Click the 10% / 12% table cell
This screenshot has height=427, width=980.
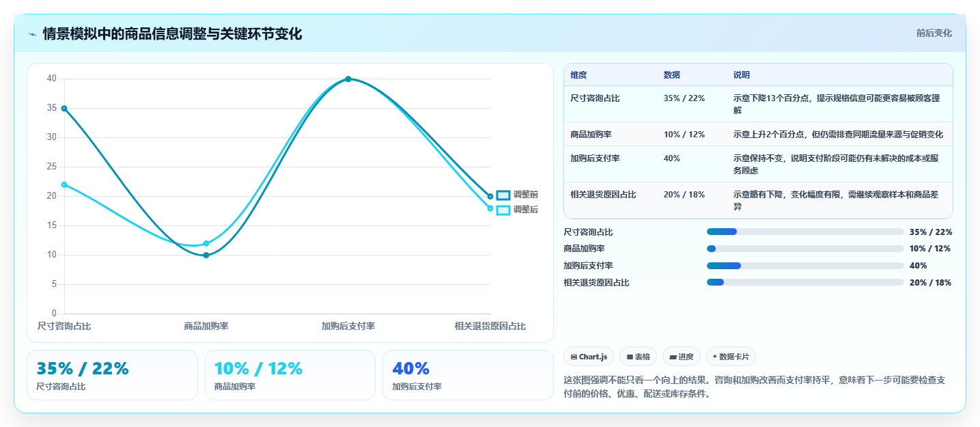(684, 135)
